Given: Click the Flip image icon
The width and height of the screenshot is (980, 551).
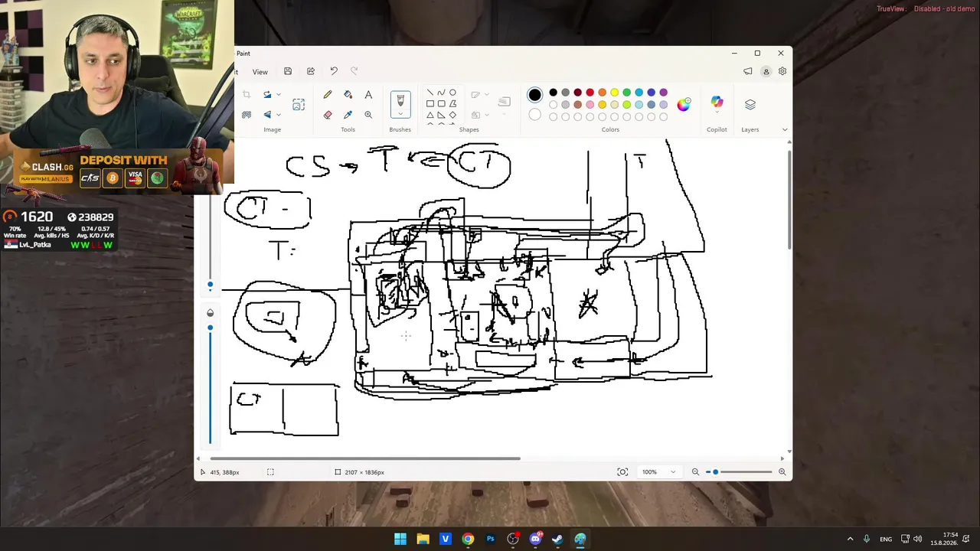Looking at the screenshot, I should click(267, 115).
